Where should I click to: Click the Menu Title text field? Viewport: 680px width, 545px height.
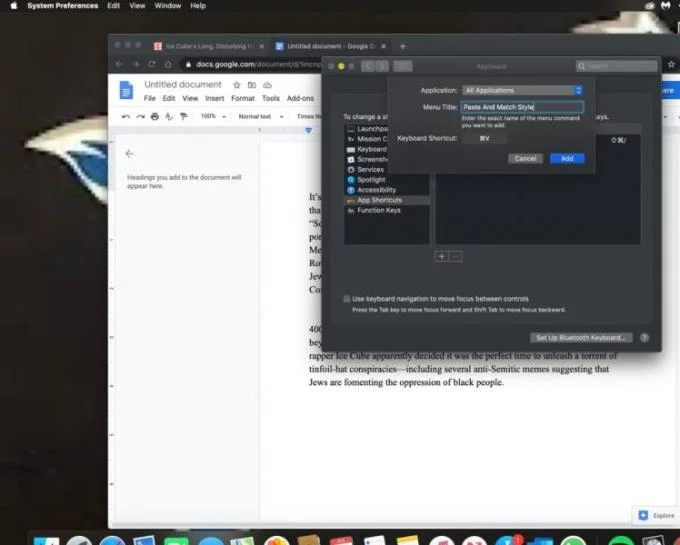(522, 107)
